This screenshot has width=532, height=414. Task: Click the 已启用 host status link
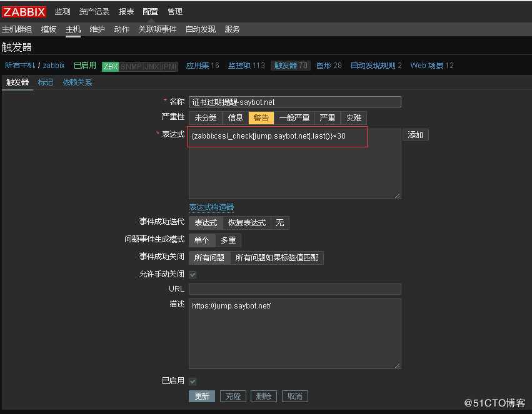click(x=85, y=65)
